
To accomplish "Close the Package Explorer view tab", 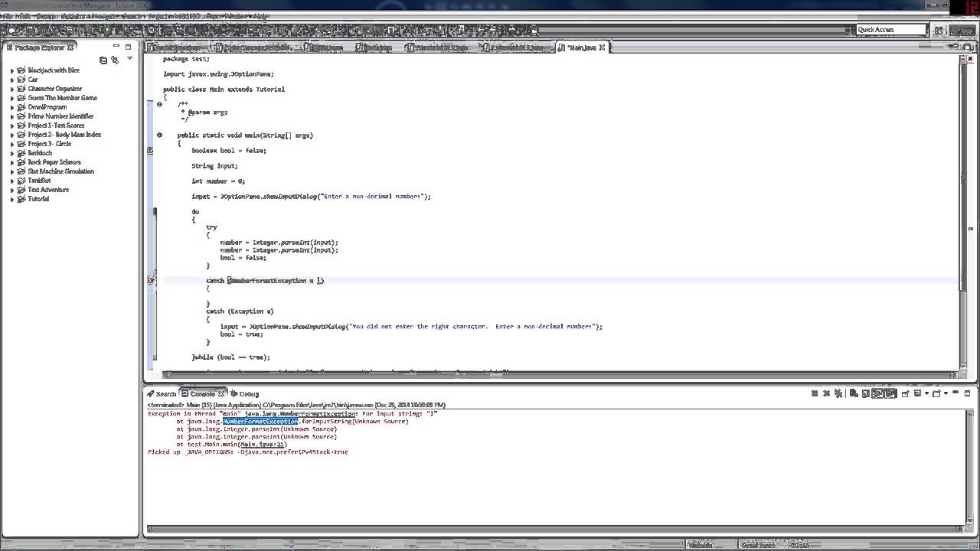I will [70, 47].
